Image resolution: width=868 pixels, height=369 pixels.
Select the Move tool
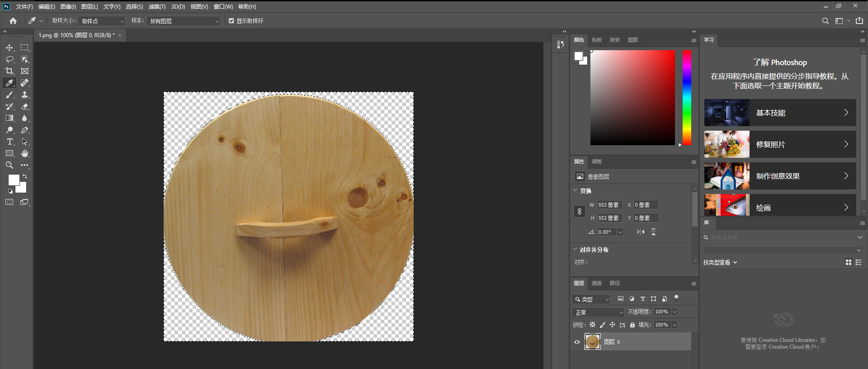(x=9, y=47)
